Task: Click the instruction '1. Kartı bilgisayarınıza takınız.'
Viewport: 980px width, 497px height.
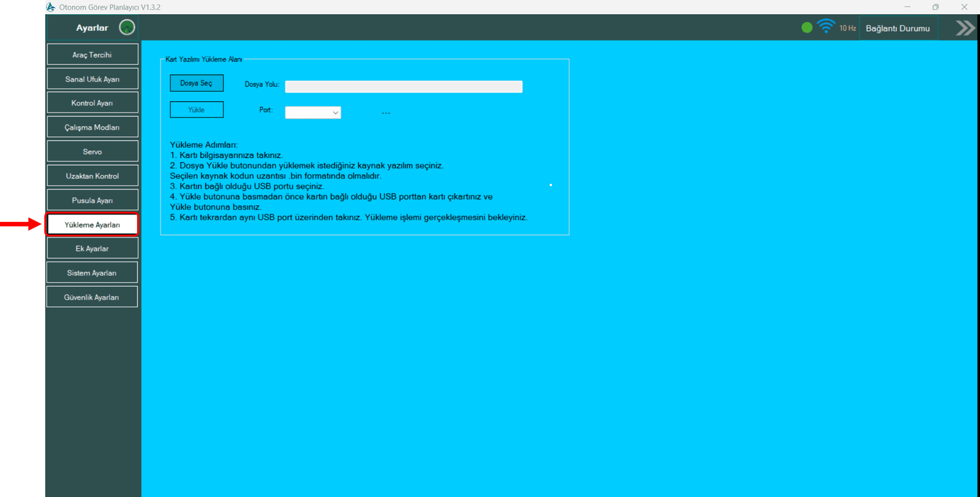Action: coord(226,155)
